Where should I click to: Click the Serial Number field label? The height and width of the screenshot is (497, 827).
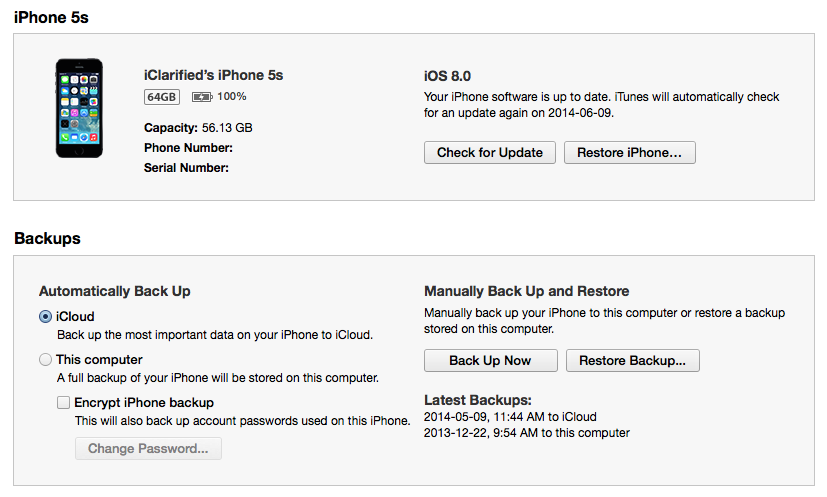pyautogui.click(x=186, y=168)
